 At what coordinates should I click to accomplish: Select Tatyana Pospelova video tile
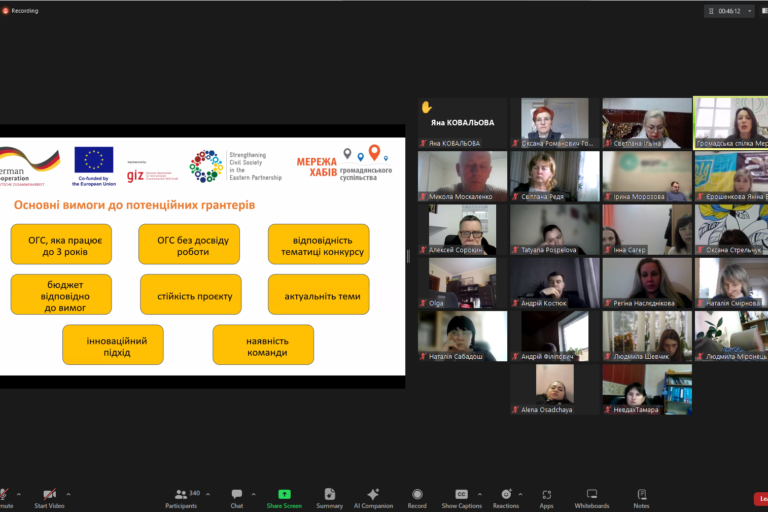point(554,230)
